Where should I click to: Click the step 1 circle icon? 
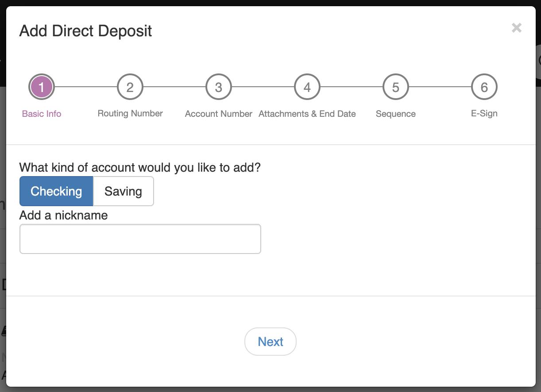pos(42,87)
